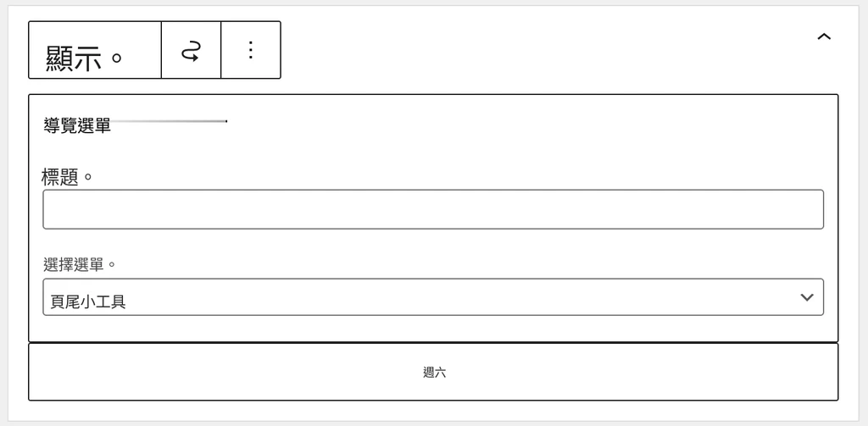This screenshot has height=426, width=868.
Task: Click the empty title box under 標題
Action: click(433, 209)
